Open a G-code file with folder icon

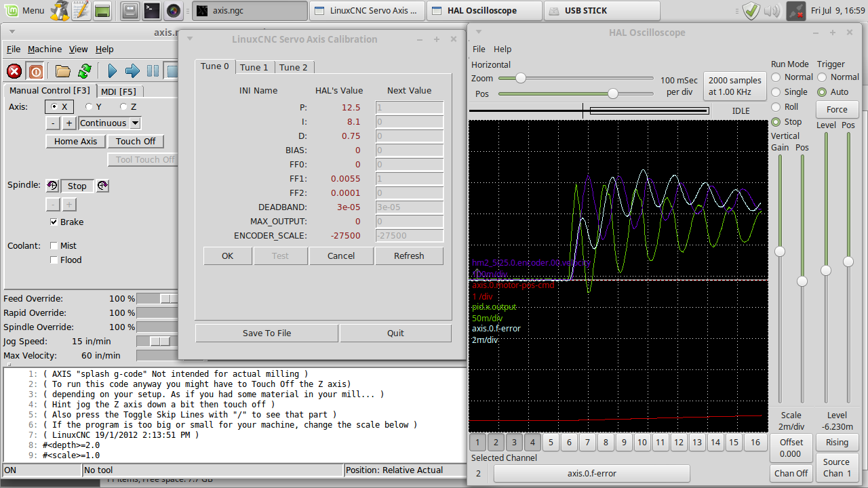pos(63,71)
